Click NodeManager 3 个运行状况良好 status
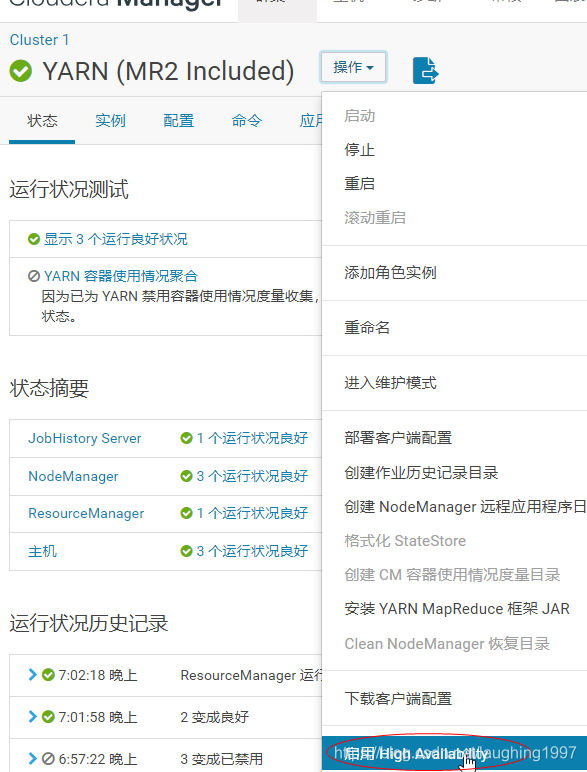The image size is (587, 772). point(252,476)
